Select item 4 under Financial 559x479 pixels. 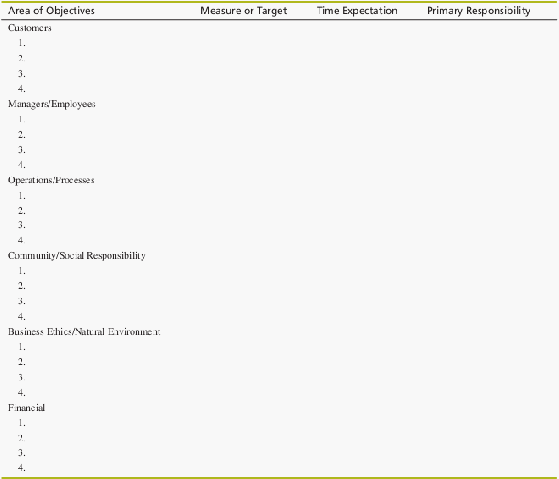[22, 468]
